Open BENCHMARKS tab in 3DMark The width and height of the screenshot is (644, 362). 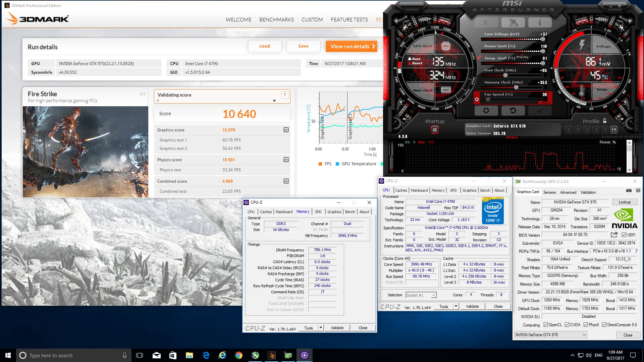[276, 19]
